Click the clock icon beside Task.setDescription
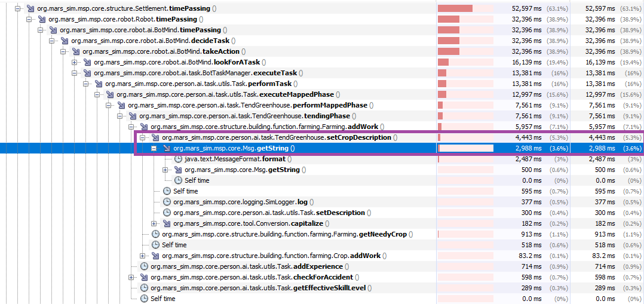The height and width of the screenshot is (304, 644). [x=166, y=213]
